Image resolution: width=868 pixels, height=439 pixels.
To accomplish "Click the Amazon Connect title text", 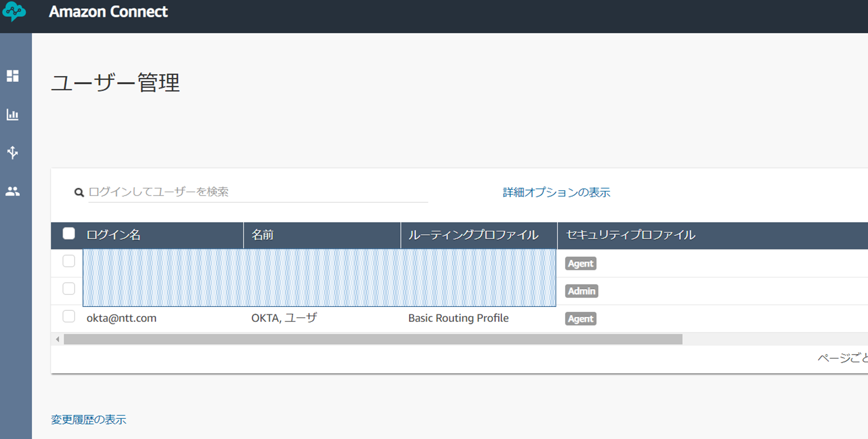I will (108, 12).
